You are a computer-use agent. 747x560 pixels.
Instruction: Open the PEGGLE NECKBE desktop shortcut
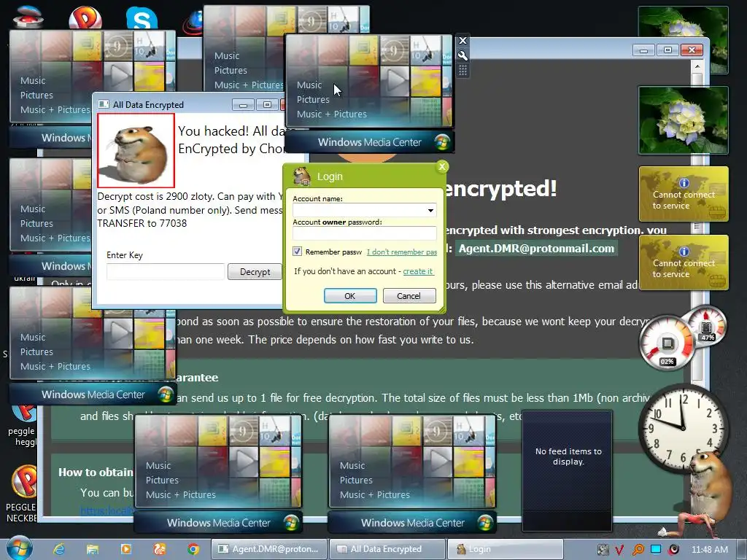(23, 494)
